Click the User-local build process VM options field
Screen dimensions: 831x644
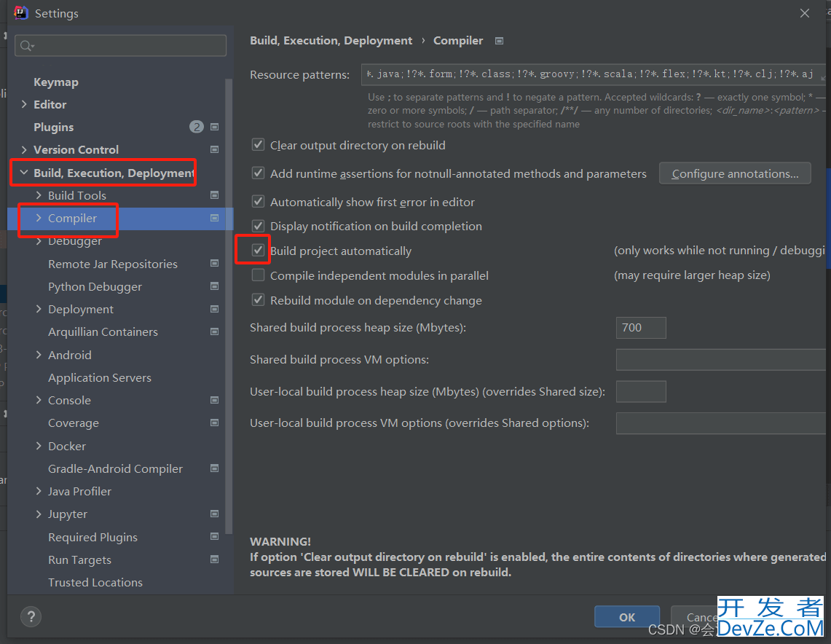pos(721,423)
